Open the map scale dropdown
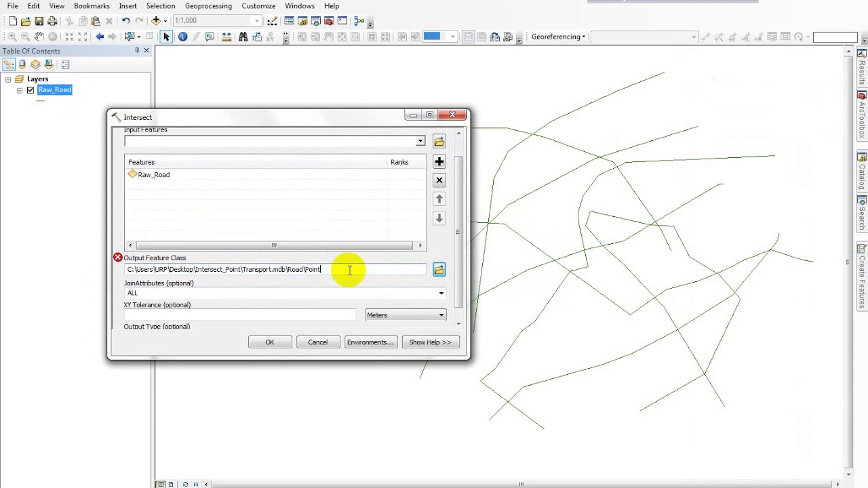Screen dimensions: 868x488 coord(257,21)
